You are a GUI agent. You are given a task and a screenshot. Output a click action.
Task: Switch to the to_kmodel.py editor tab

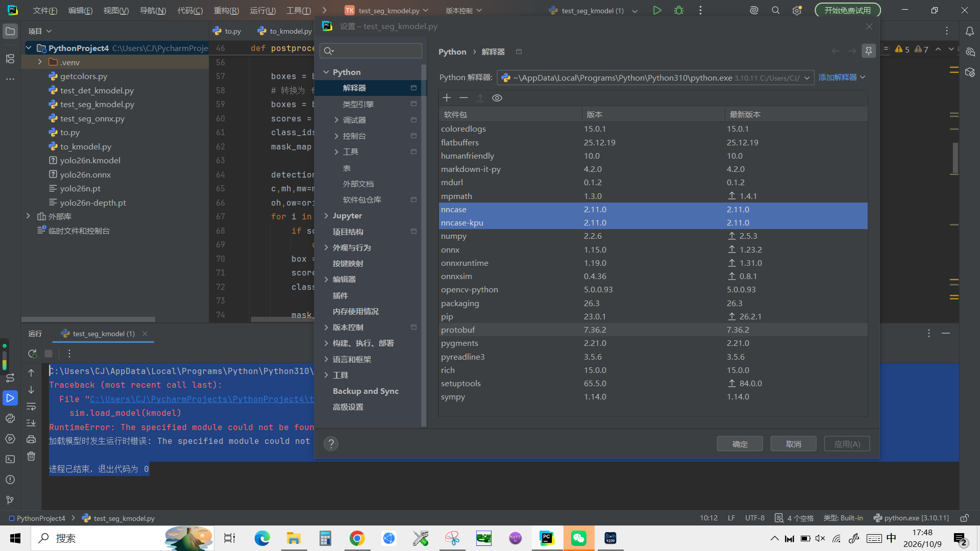tap(285, 31)
